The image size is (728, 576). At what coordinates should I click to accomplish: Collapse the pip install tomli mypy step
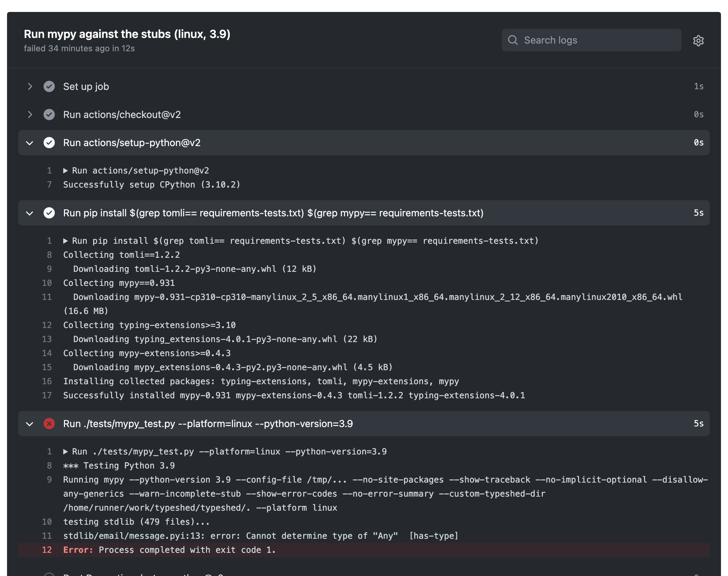tap(30, 213)
